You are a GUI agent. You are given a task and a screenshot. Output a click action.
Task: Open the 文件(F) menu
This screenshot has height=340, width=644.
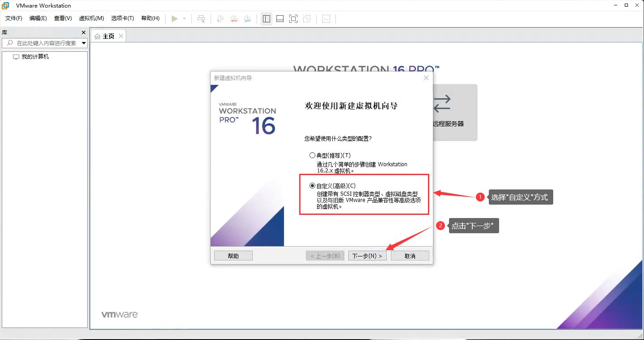14,18
